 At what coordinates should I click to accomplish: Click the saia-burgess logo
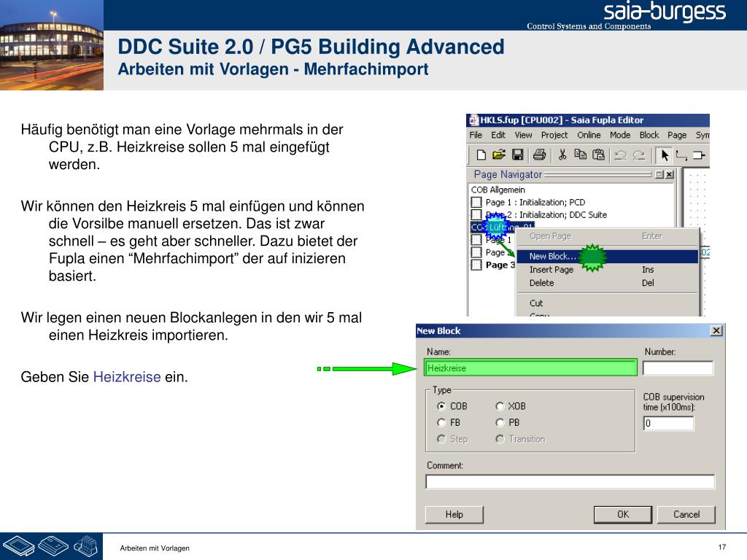click(x=664, y=12)
